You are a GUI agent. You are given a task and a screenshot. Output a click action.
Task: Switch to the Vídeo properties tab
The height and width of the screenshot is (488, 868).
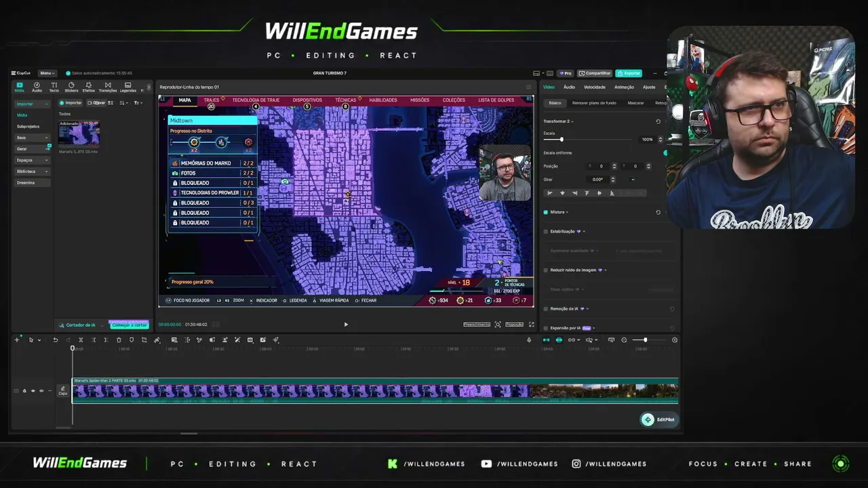click(549, 87)
